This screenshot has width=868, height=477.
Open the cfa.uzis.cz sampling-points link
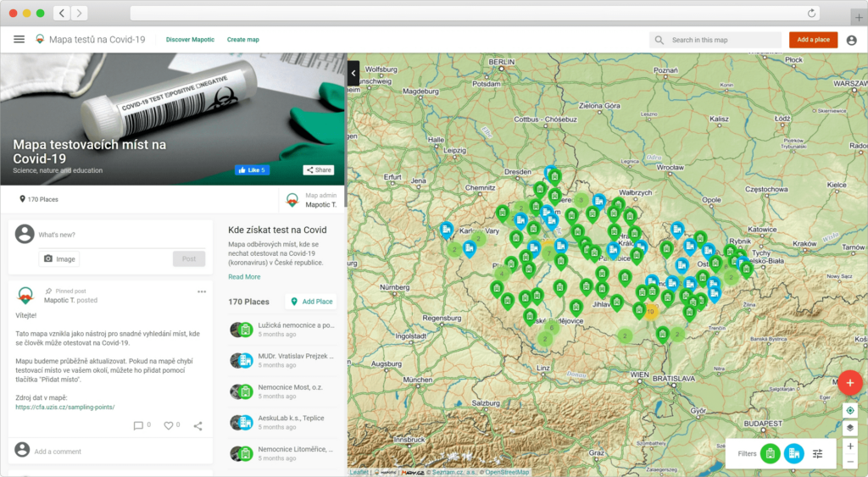tap(64, 408)
